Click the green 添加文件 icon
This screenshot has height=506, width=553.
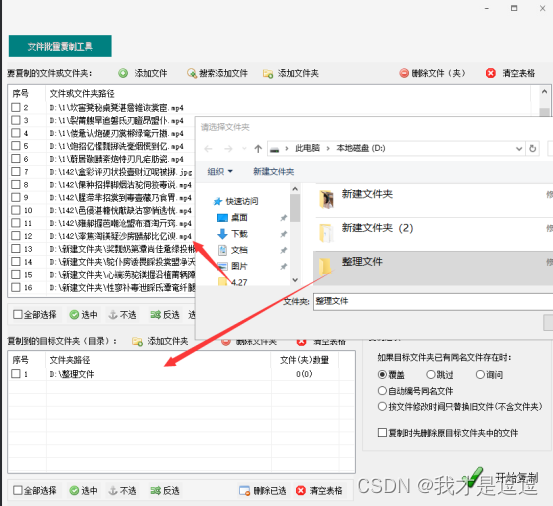click(123, 73)
